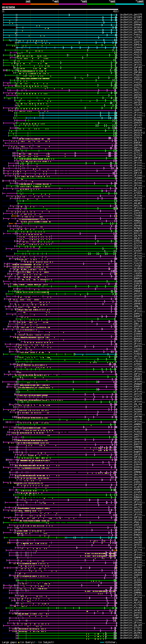The height and width of the screenshot is (644, 146).
Task: Select the UniRef100_P93237 label
Action: 131,55
